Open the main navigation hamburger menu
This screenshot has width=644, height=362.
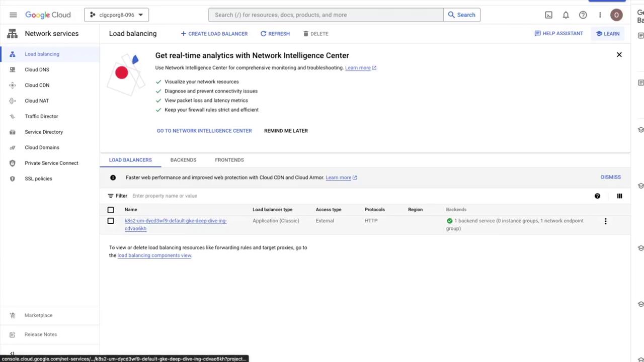[x=13, y=15]
